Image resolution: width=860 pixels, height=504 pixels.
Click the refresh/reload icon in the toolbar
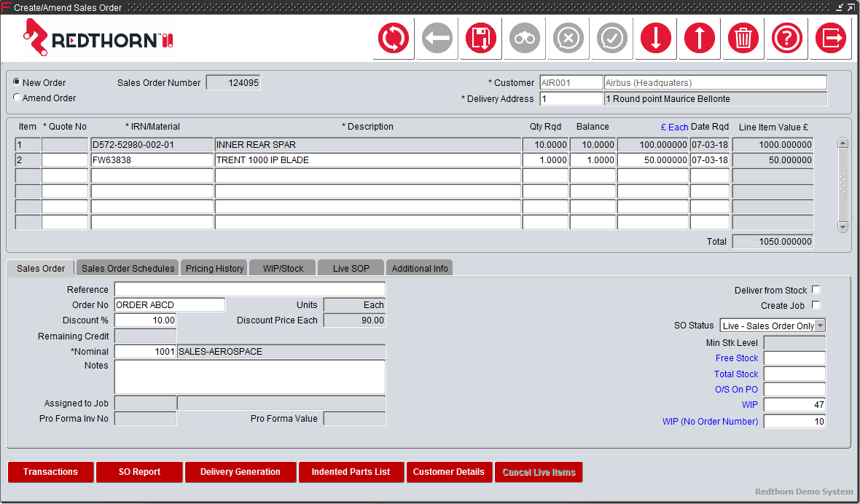[393, 39]
